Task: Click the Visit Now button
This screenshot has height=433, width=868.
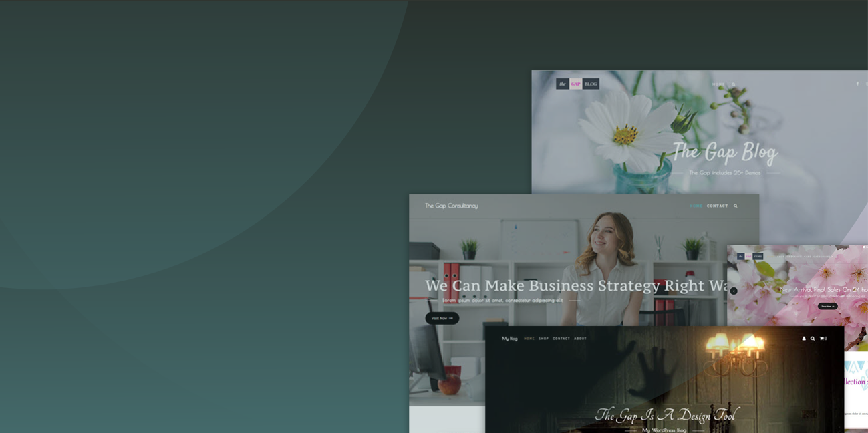Action: [x=441, y=318]
